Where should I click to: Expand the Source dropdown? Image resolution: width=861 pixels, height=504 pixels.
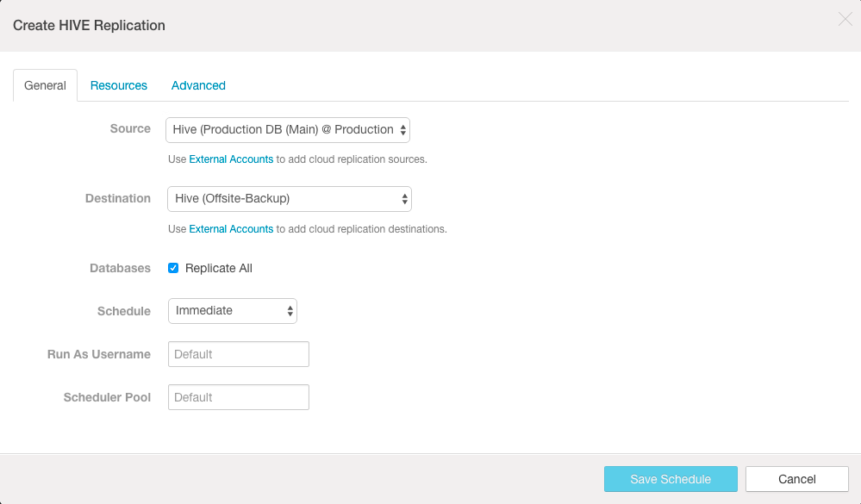(x=288, y=130)
